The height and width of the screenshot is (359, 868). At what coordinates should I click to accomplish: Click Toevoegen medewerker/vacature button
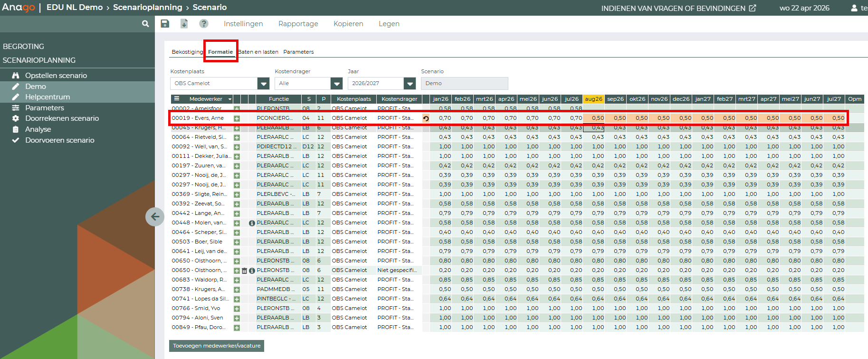(217, 346)
